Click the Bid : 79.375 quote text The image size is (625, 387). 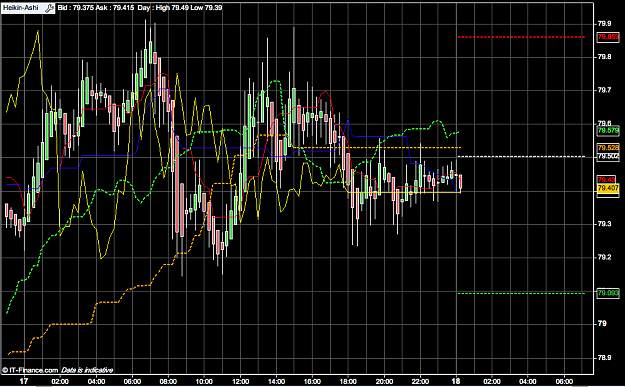[76, 8]
